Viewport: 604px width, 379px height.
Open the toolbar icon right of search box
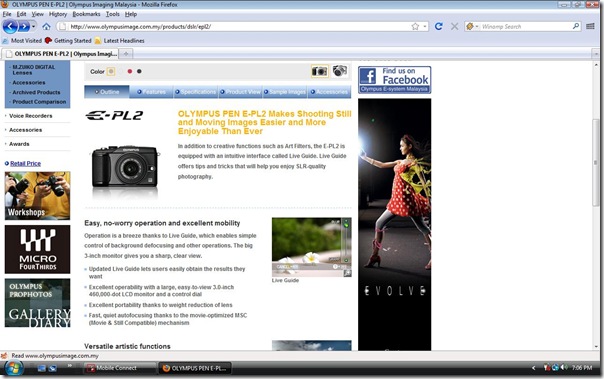[x=590, y=26]
